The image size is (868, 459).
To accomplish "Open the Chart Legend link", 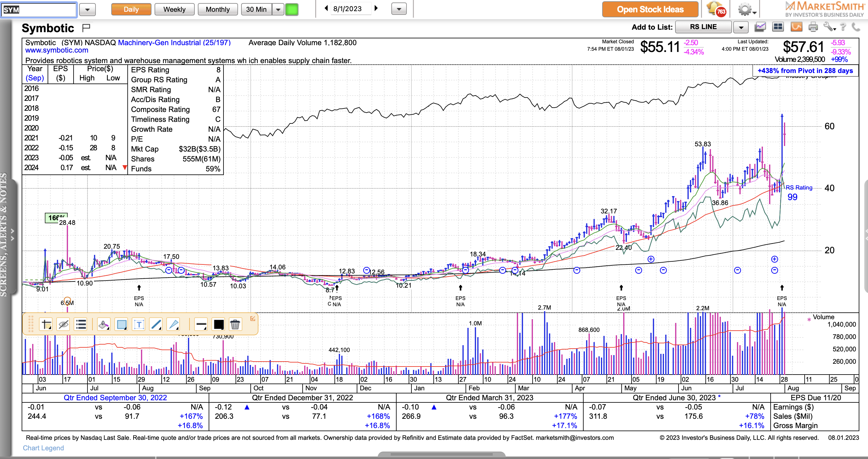I will point(43,448).
